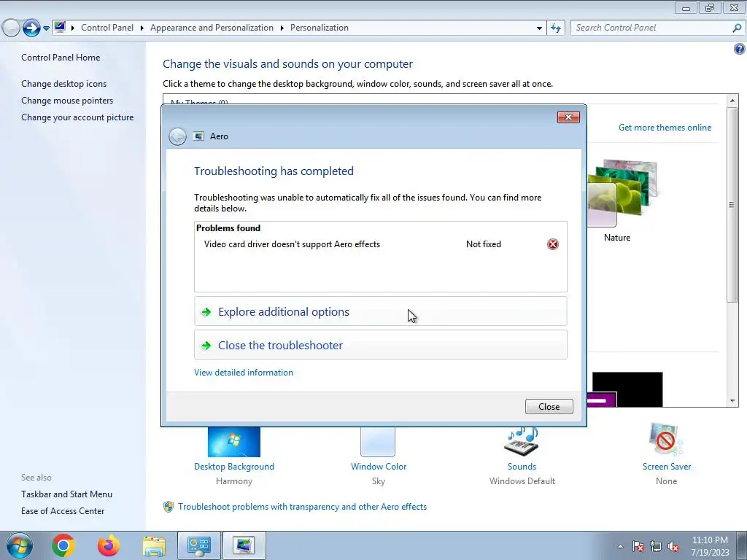Switch to the Control Panel taskbar item
Viewport: 747px width, 560px height.
(198, 545)
